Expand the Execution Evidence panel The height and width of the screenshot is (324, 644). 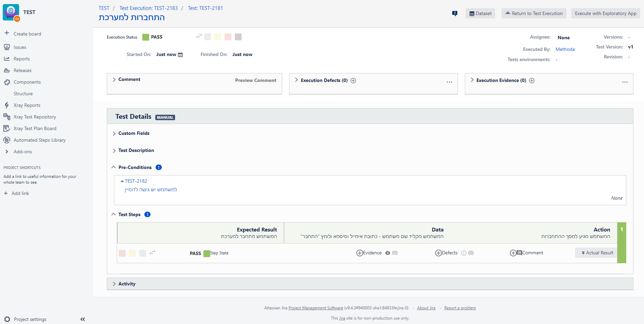coord(472,80)
